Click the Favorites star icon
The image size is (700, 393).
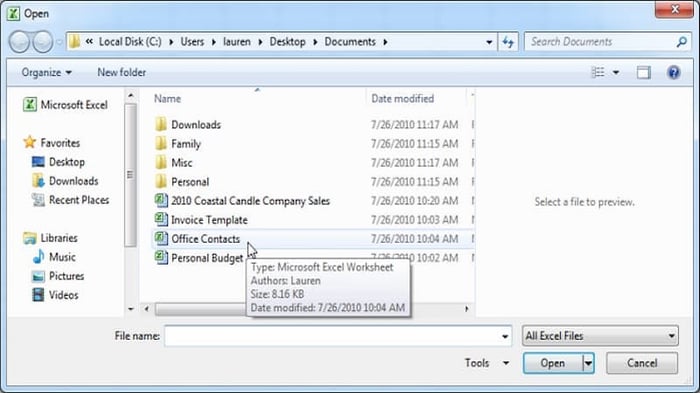pos(29,142)
